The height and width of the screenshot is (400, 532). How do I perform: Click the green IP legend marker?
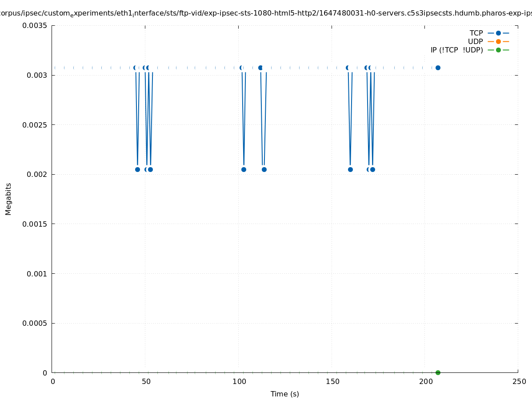pyautogui.click(x=498, y=50)
